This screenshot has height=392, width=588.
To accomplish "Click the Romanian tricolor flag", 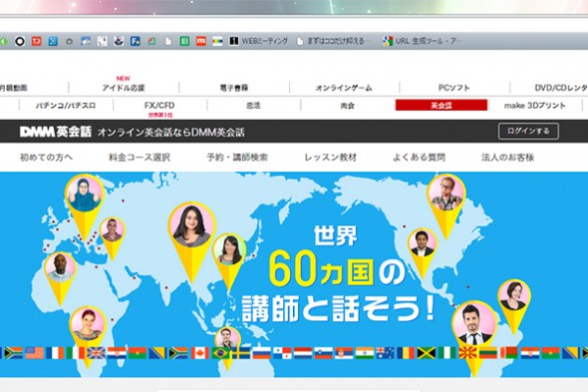I will click(406, 353).
